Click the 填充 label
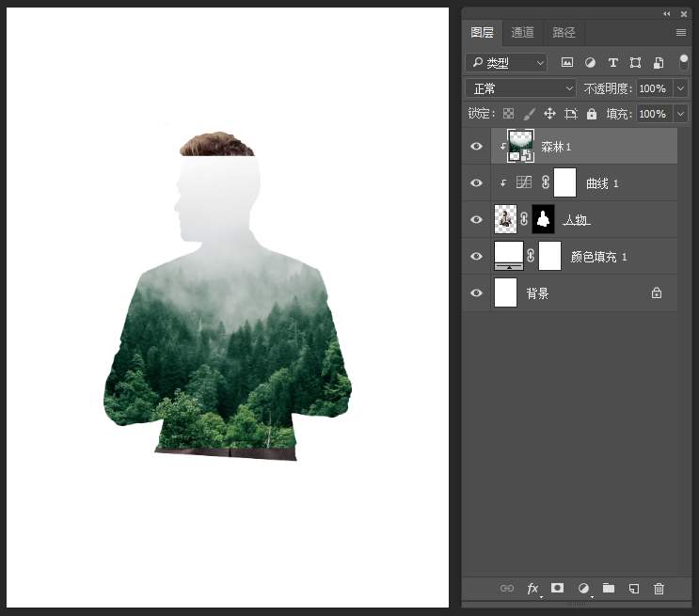 pyautogui.click(x=619, y=114)
